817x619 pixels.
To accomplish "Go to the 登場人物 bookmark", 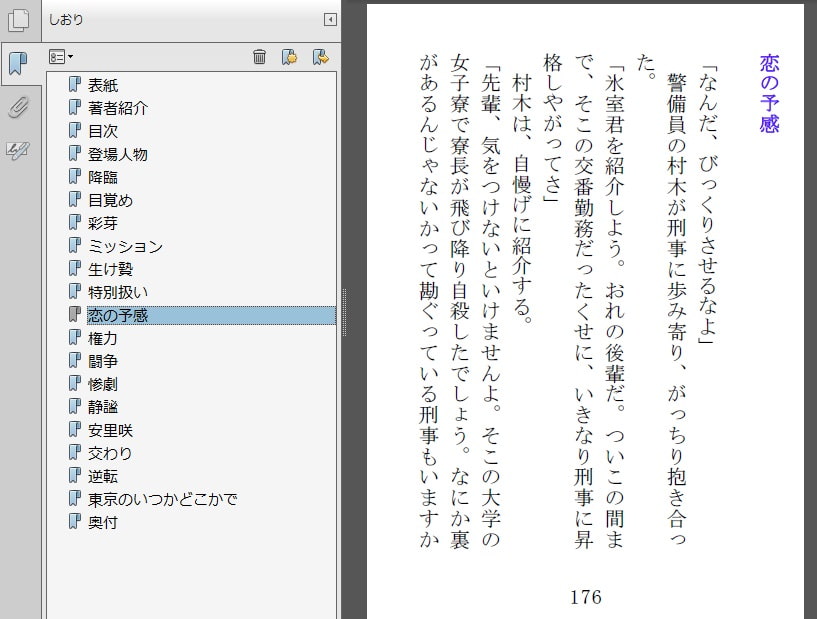I will 118,154.
